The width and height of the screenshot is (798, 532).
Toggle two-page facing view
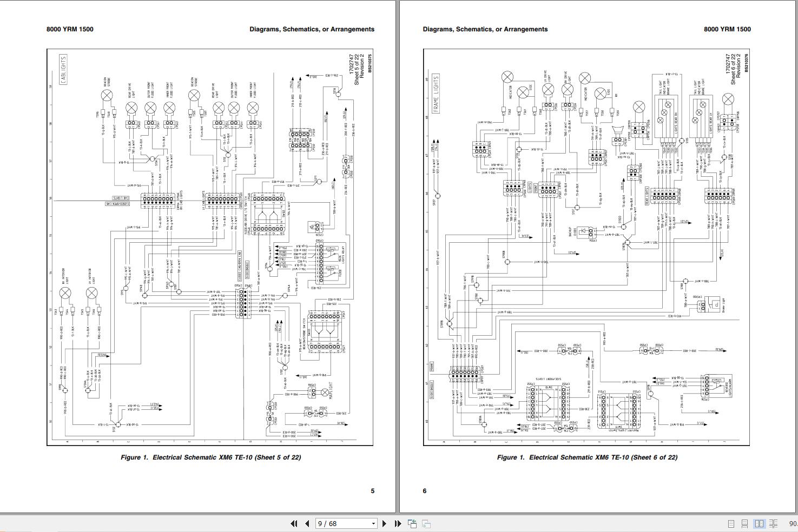coord(759,523)
